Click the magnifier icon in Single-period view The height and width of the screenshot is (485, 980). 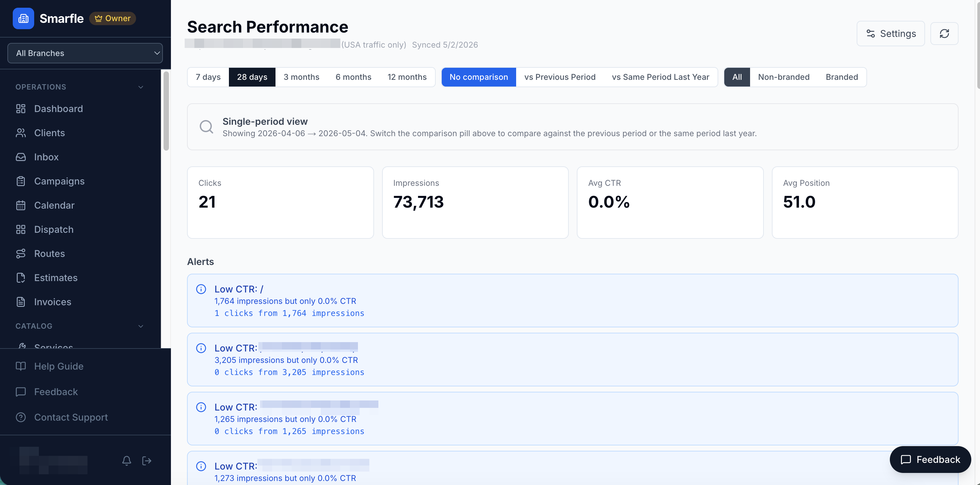(x=206, y=127)
